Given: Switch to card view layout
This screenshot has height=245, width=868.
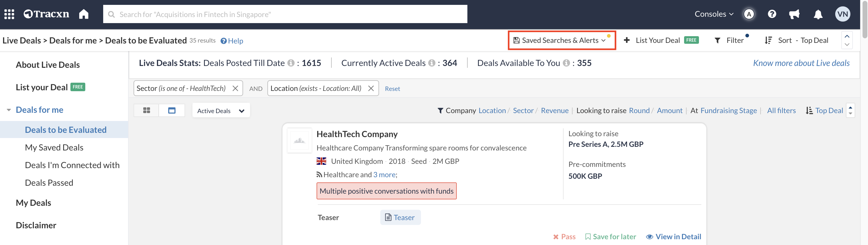Looking at the screenshot, I should click(172, 111).
